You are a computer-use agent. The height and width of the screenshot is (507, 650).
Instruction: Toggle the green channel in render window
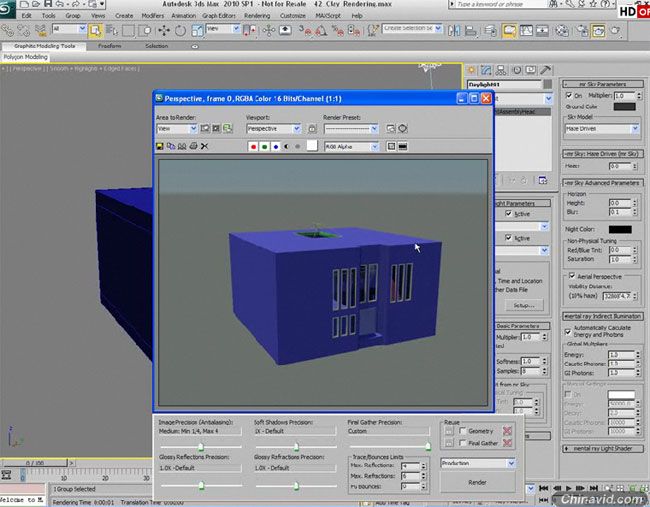click(264, 147)
